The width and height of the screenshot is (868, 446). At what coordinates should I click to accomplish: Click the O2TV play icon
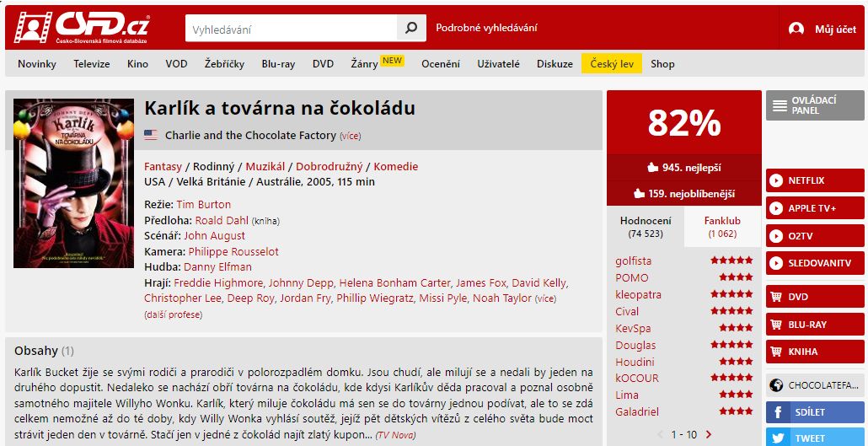click(x=776, y=236)
